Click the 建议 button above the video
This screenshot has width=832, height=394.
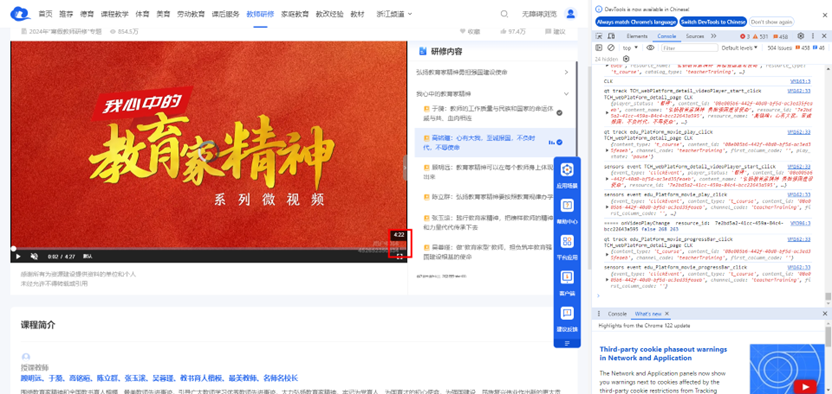[x=556, y=31]
